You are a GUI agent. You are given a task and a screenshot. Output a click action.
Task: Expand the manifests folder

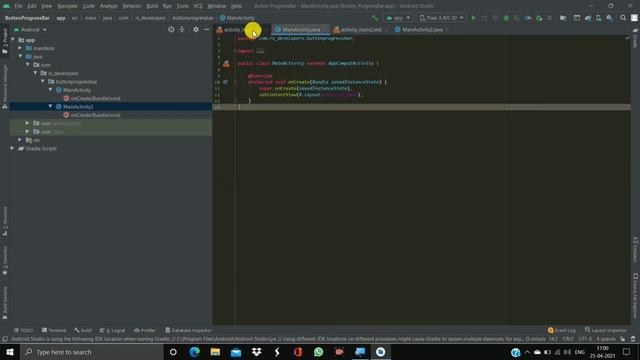(20, 48)
